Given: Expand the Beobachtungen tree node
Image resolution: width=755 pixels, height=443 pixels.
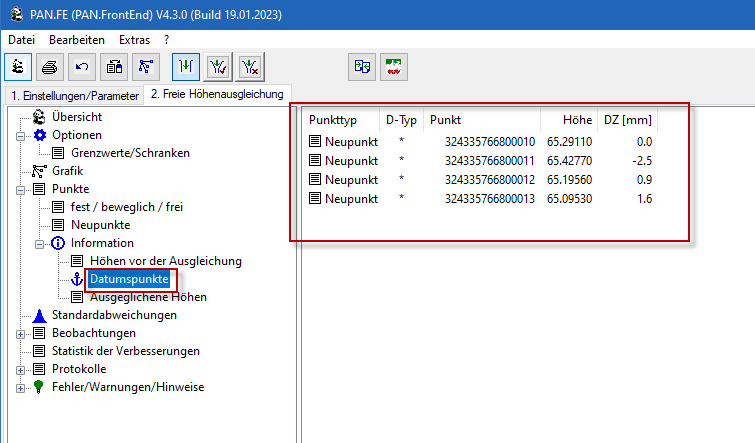Looking at the screenshot, I should click(x=21, y=333).
